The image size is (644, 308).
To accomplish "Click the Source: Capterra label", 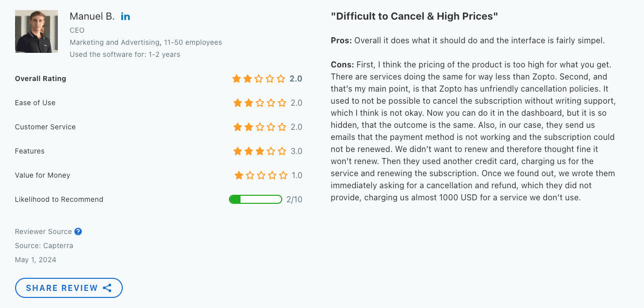I will click(44, 246).
